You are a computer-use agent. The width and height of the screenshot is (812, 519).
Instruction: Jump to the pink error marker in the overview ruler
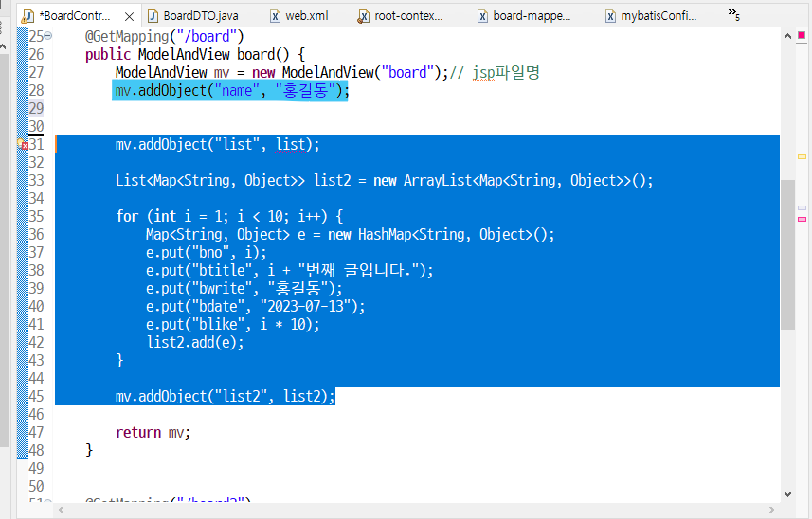click(803, 220)
